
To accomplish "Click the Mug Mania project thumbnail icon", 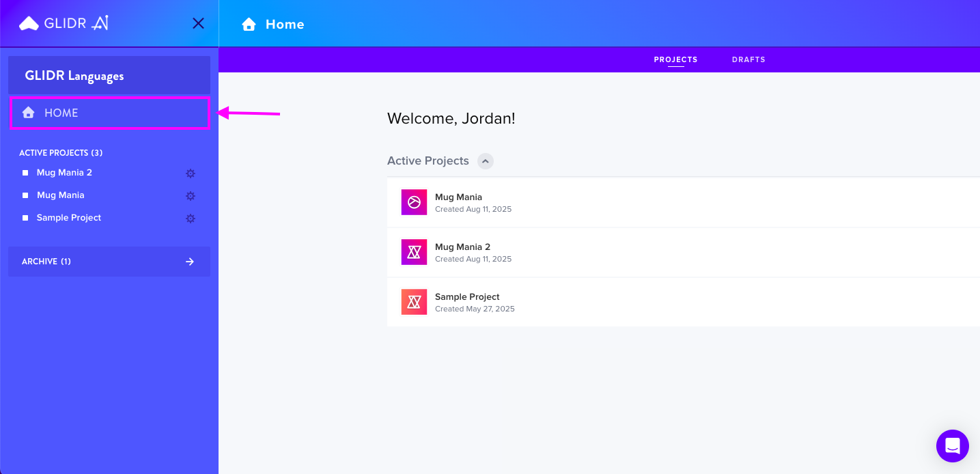I will 414,202.
